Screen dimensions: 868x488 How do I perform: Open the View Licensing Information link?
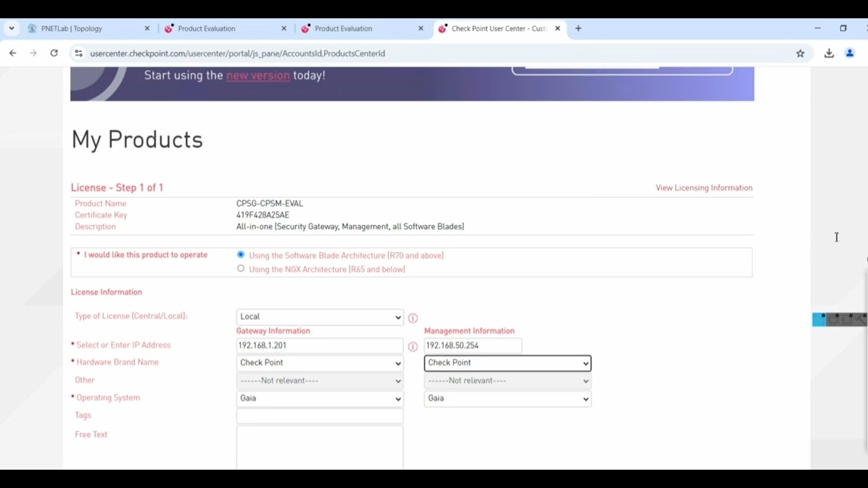(704, 188)
